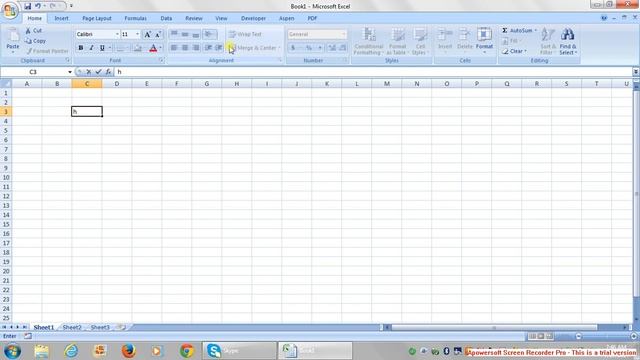Image resolution: width=640 pixels, height=360 pixels.
Task: Cut the selected cell contents
Action: 34,31
